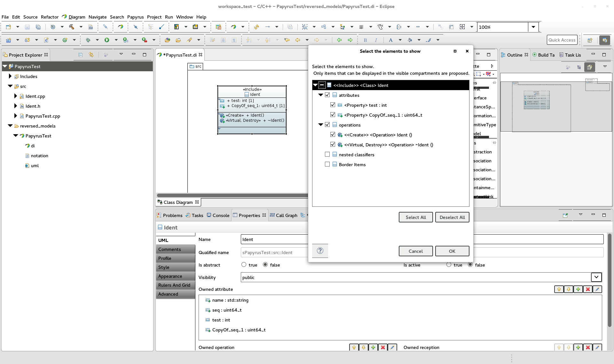The height and width of the screenshot is (364, 614).
Task: Uncheck Property test : int checkbox
Action: (333, 105)
